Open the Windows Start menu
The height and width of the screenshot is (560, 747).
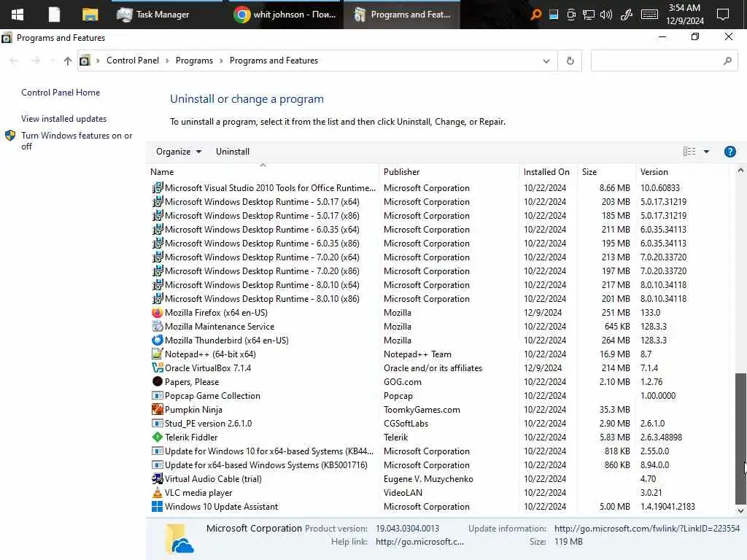click(x=18, y=15)
